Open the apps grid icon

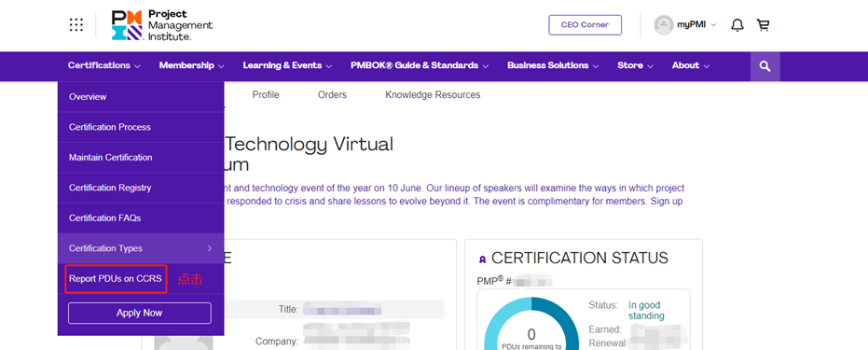pyautogui.click(x=76, y=25)
